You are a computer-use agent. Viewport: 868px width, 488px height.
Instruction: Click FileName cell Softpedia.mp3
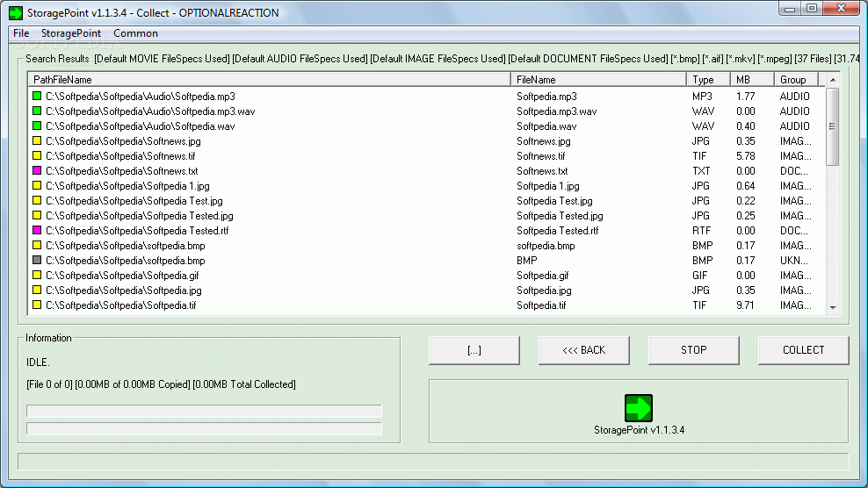tap(547, 97)
